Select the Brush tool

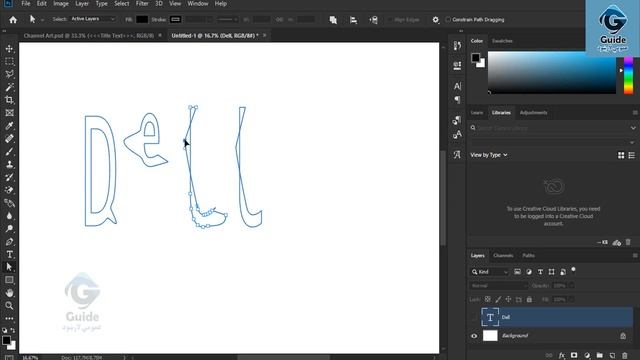pyautogui.click(x=9, y=151)
